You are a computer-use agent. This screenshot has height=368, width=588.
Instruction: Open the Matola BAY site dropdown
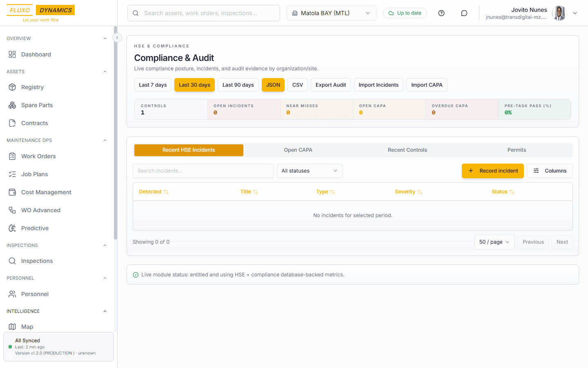[x=332, y=13]
